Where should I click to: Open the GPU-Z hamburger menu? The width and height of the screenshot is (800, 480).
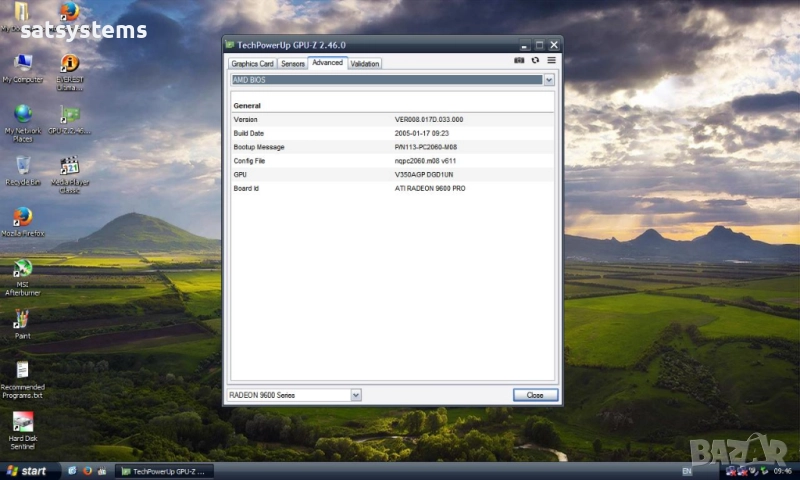coord(551,61)
